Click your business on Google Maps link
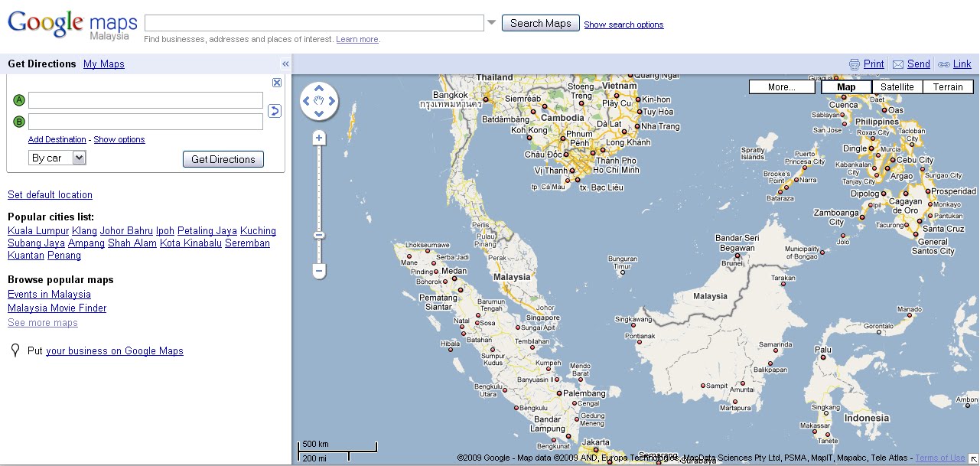 pos(115,351)
